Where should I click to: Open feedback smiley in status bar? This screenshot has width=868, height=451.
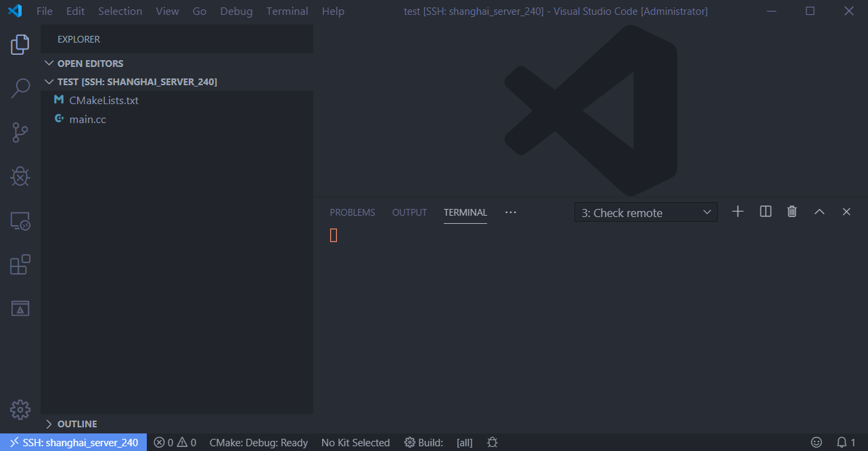[x=817, y=443]
